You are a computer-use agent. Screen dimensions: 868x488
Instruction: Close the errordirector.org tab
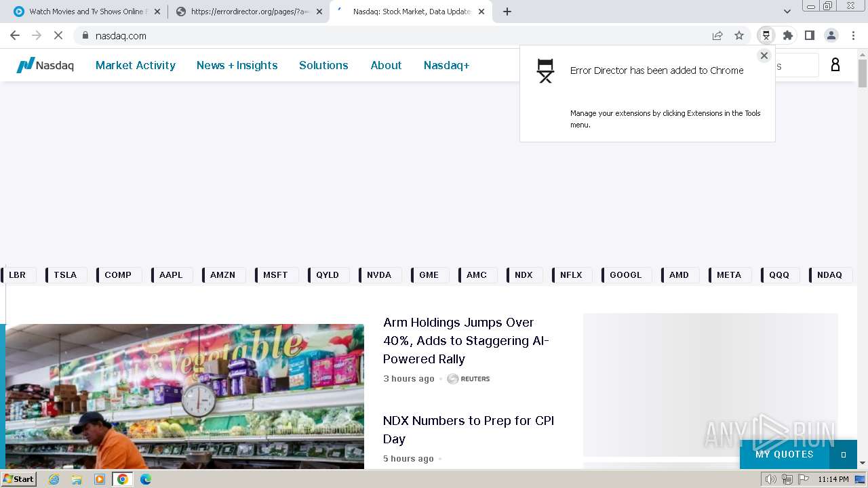[x=319, y=12]
